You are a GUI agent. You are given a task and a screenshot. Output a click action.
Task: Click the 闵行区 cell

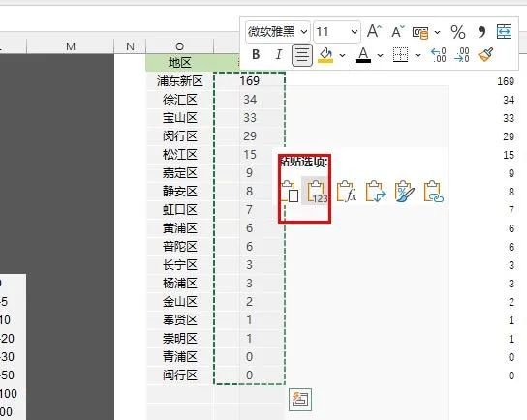[180, 136]
